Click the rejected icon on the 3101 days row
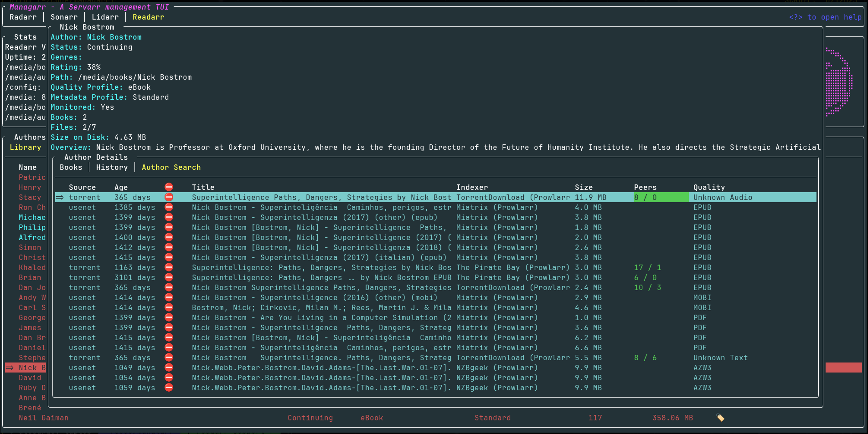 169,277
